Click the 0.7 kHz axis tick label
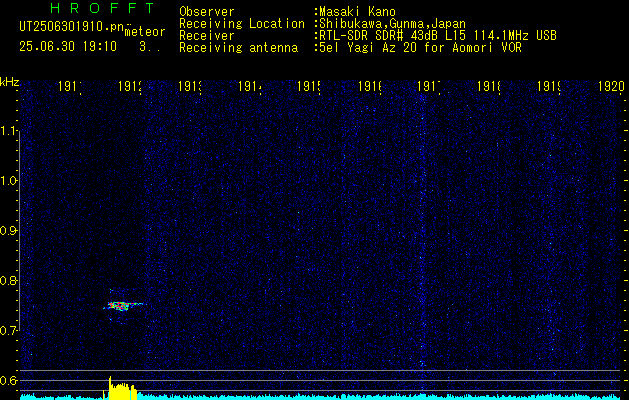Screen dimensions: 629x400 [9, 331]
